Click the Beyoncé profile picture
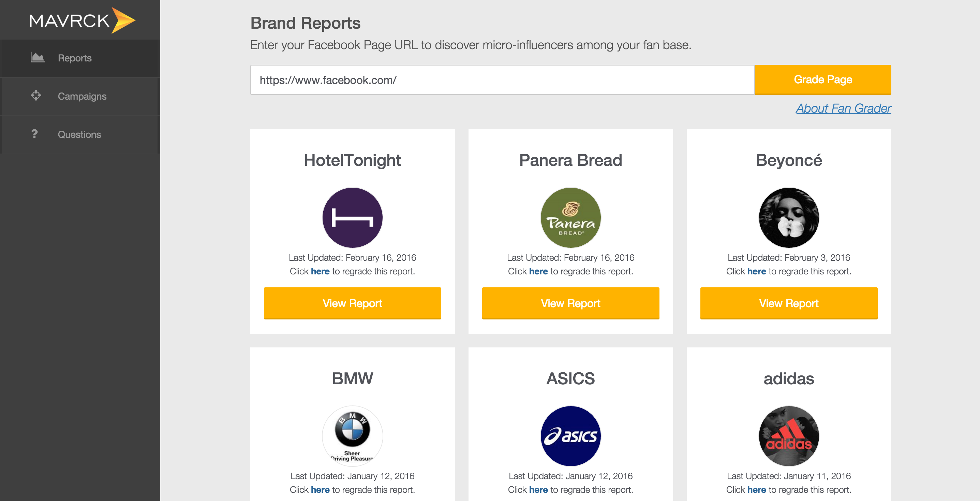Screen dimensions: 980x501 point(789,217)
